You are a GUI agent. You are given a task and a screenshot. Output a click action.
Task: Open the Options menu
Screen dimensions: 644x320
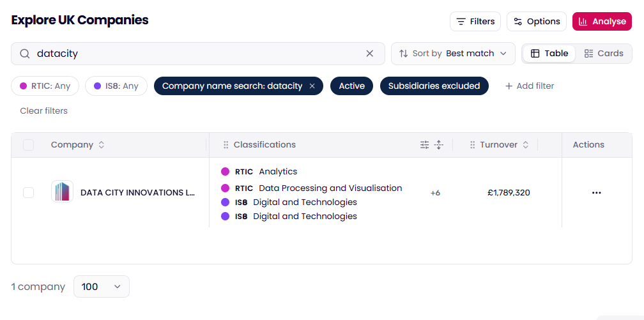(537, 21)
